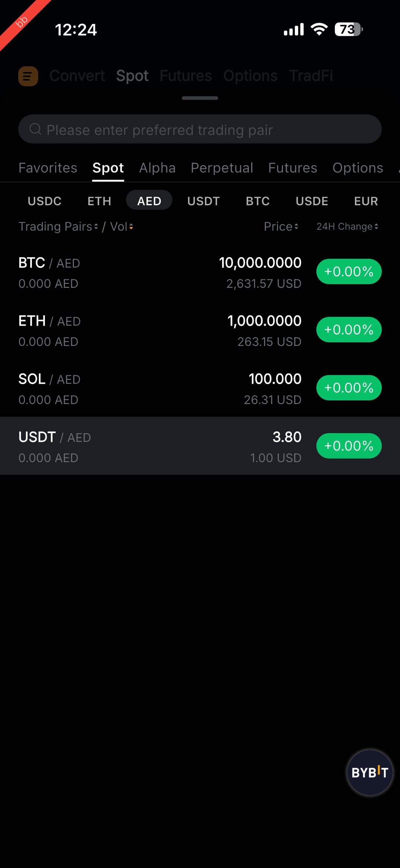Screen dimensions: 400x868
Task: Select the USDC quote currency filter
Action: tap(44, 201)
